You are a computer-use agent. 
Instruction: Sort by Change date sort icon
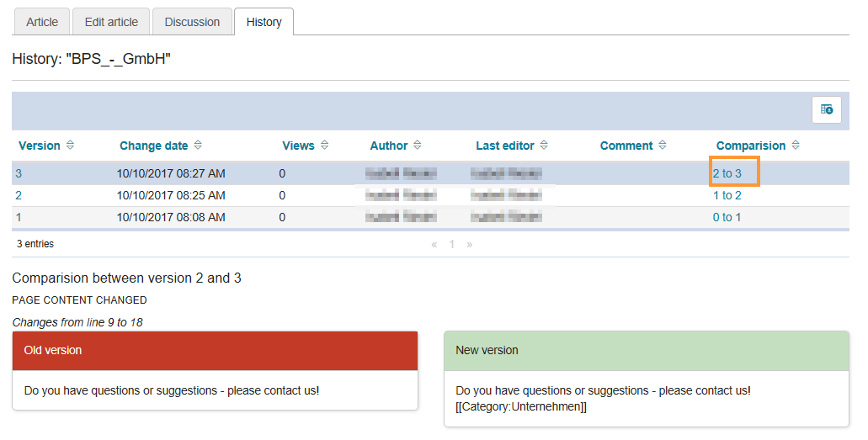click(197, 146)
